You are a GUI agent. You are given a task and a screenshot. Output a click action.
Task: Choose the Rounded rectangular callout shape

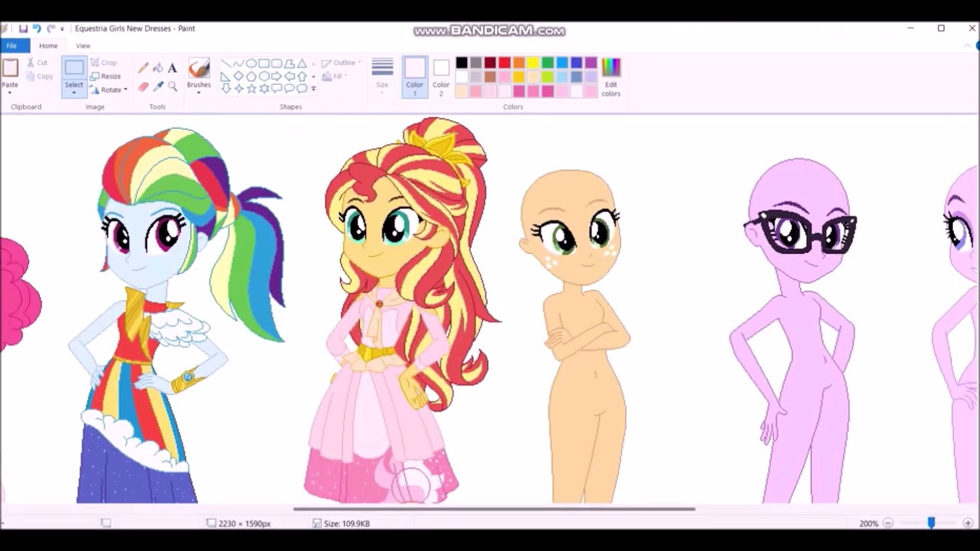[x=276, y=89]
